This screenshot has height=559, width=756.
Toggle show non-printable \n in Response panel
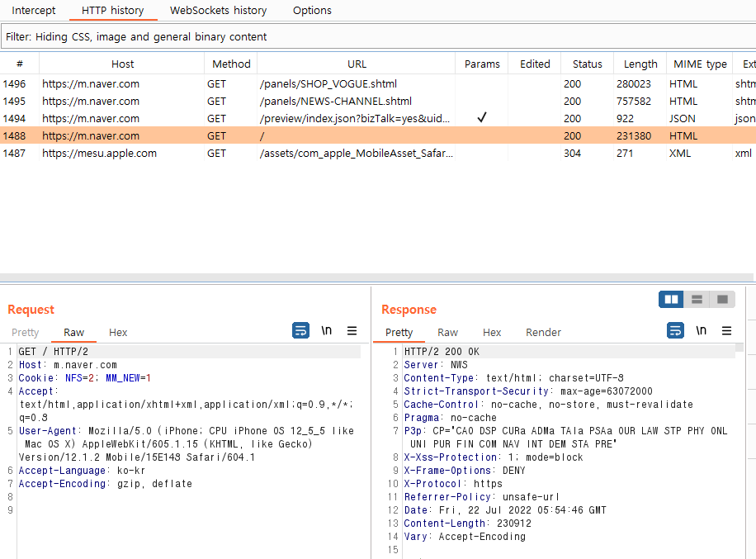(x=701, y=330)
